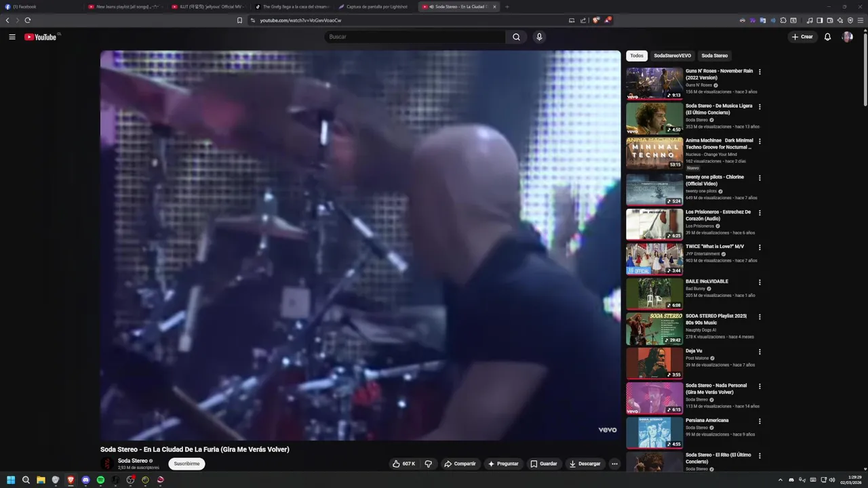Open Los Prisioneros Estrechez De Corazón thumbnail

[x=654, y=223]
